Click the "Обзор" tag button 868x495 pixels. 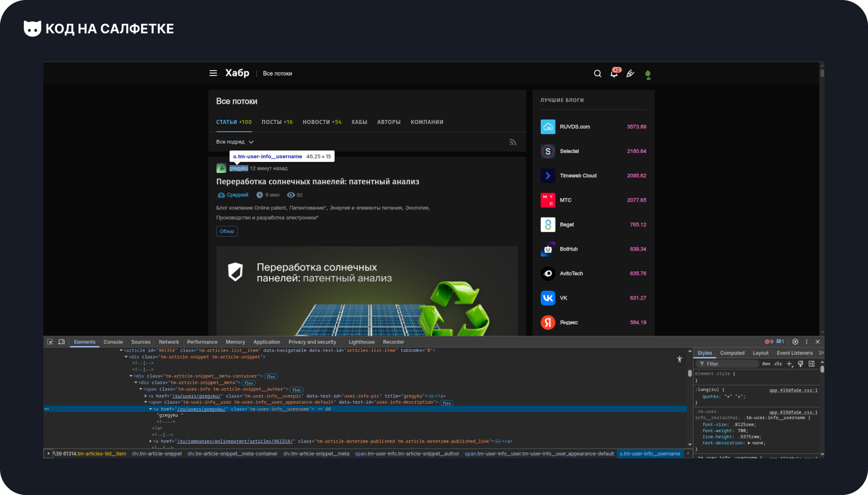pos(227,231)
